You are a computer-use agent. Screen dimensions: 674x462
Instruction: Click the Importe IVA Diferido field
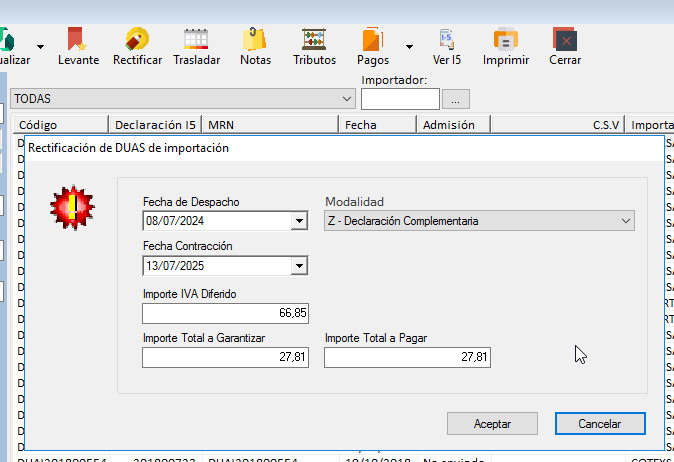(225, 313)
